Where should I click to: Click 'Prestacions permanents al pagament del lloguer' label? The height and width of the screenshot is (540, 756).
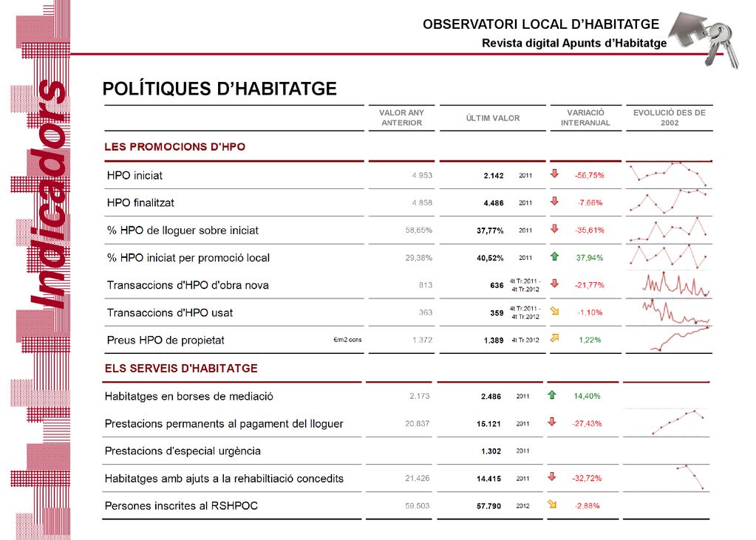pyautogui.click(x=224, y=424)
